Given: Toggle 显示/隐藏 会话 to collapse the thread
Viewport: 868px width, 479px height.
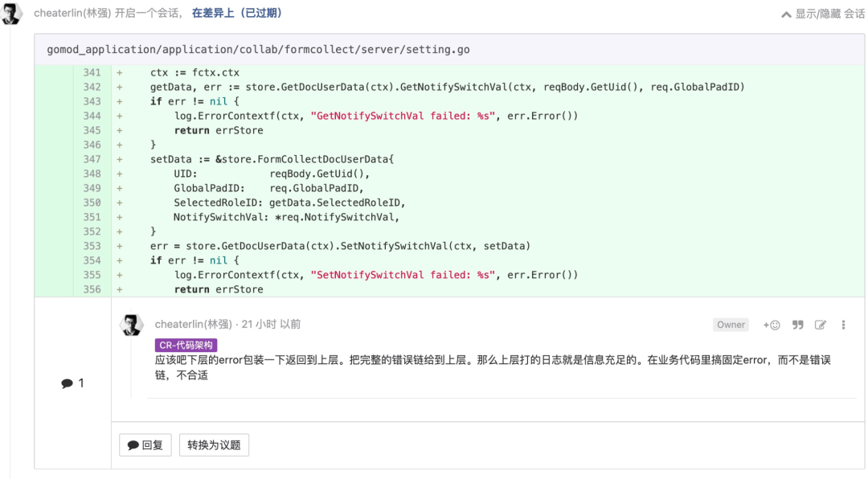Looking at the screenshot, I should (822, 14).
